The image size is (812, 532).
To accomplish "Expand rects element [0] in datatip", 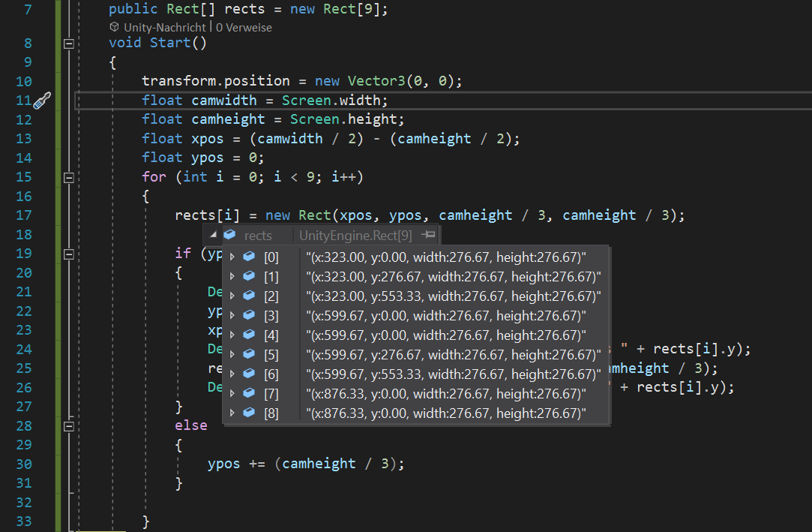I will coord(232,257).
